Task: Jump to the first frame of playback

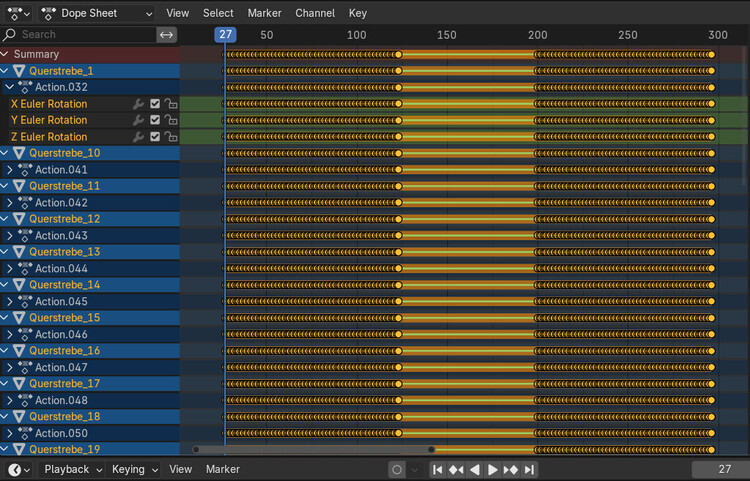Action: coord(437,470)
